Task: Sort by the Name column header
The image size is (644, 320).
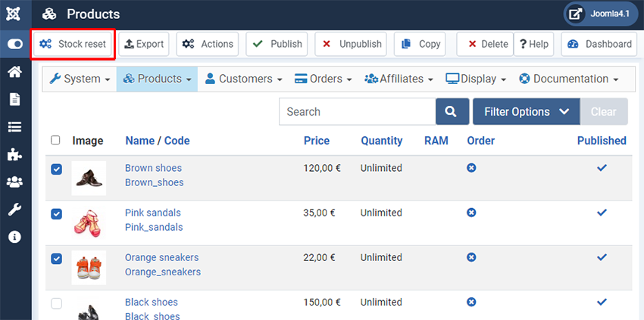Action: (140, 141)
